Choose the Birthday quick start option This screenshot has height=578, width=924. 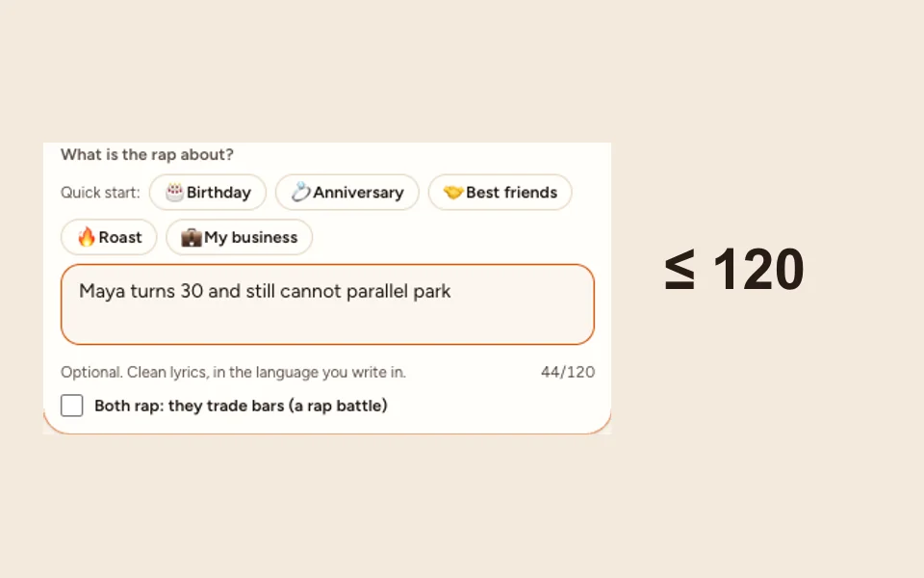(x=208, y=193)
